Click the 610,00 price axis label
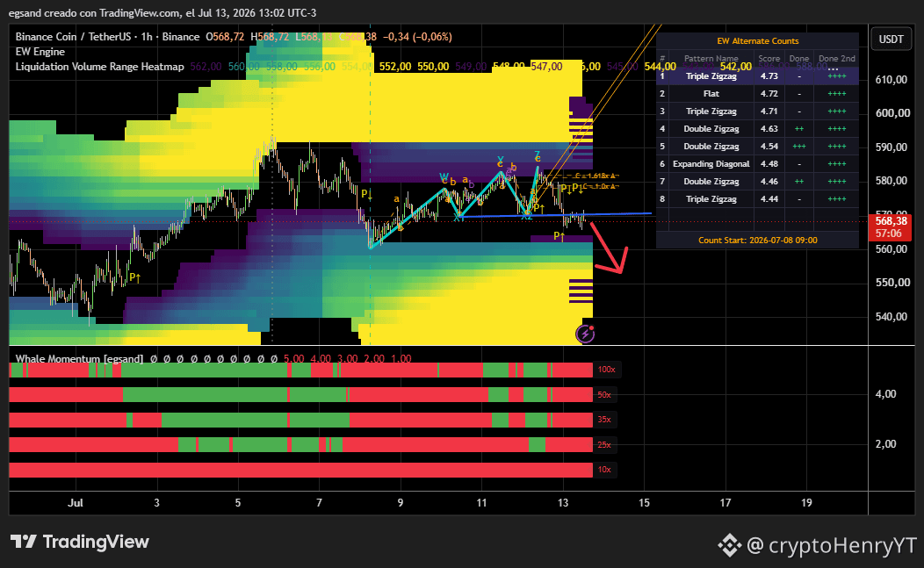 (891, 80)
